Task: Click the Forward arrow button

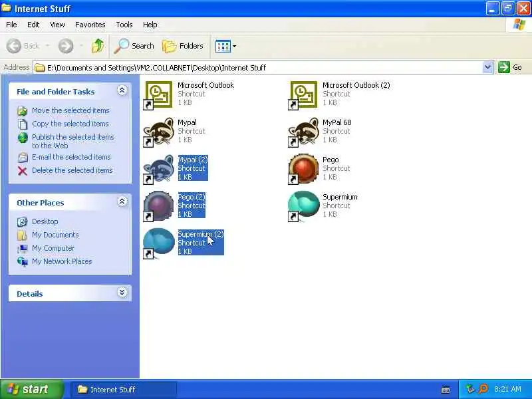Action: (x=66, y=46)
